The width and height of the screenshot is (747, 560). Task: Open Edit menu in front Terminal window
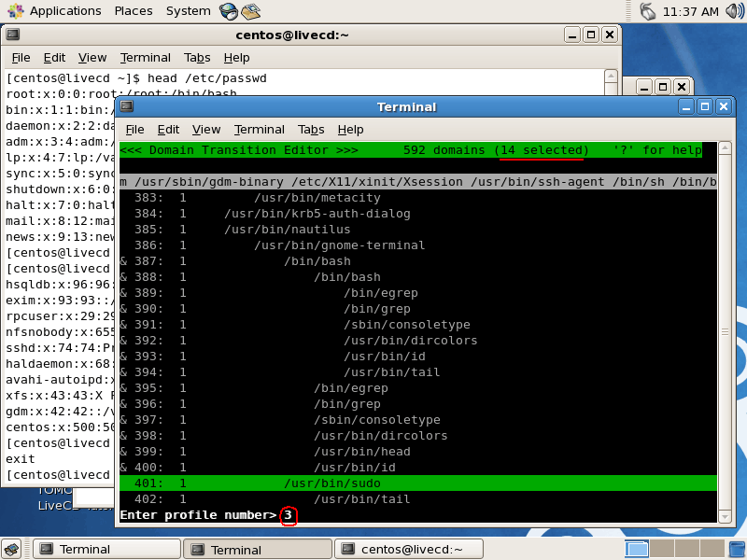pyautogui.click(x=168, y=130)
